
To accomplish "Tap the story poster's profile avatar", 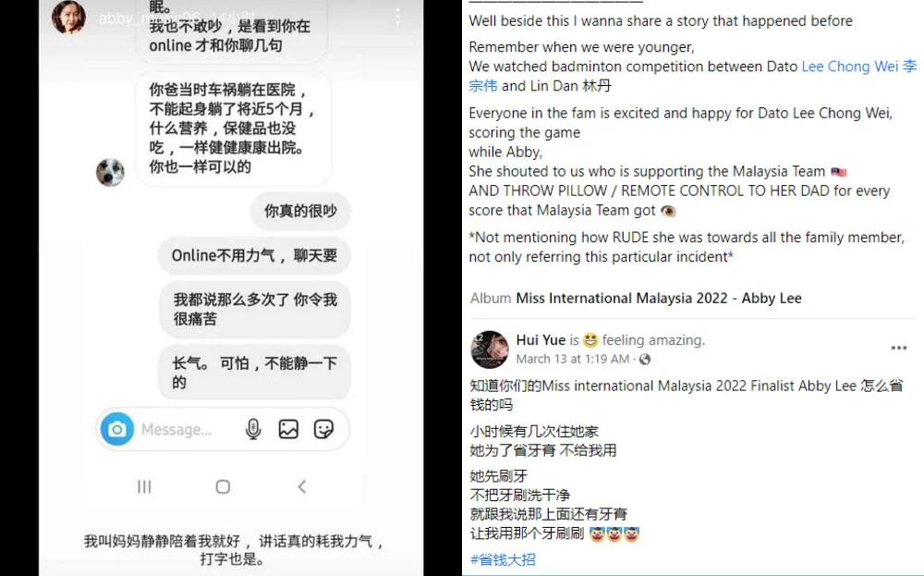I will pos(68,17).
